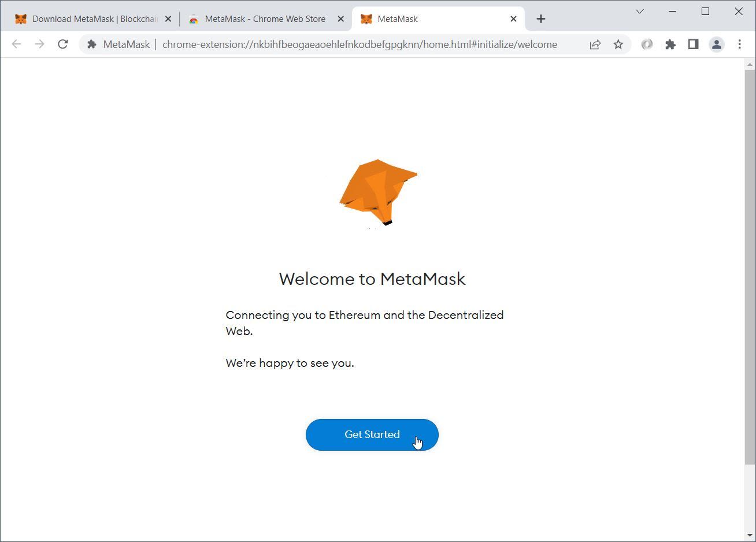
Task: Click the Get Started button
Action: 372,435
